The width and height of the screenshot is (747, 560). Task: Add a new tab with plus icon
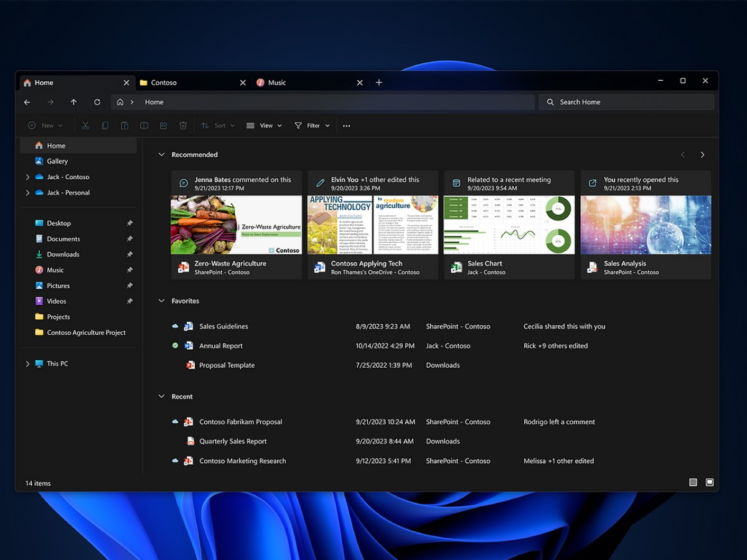(379, 83)
